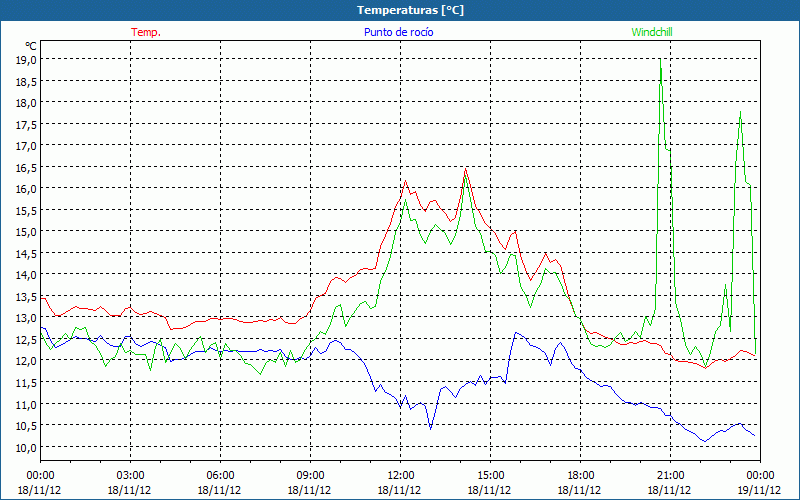Click the 13,0 y-axis value

tap(27, 318)
